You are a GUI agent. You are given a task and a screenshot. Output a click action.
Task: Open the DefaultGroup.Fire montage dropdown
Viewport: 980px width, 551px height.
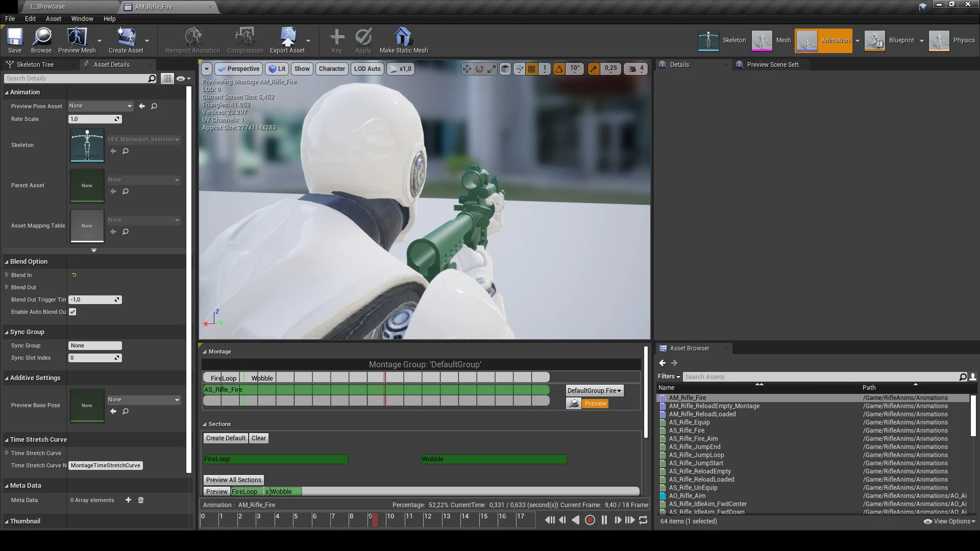594,390
